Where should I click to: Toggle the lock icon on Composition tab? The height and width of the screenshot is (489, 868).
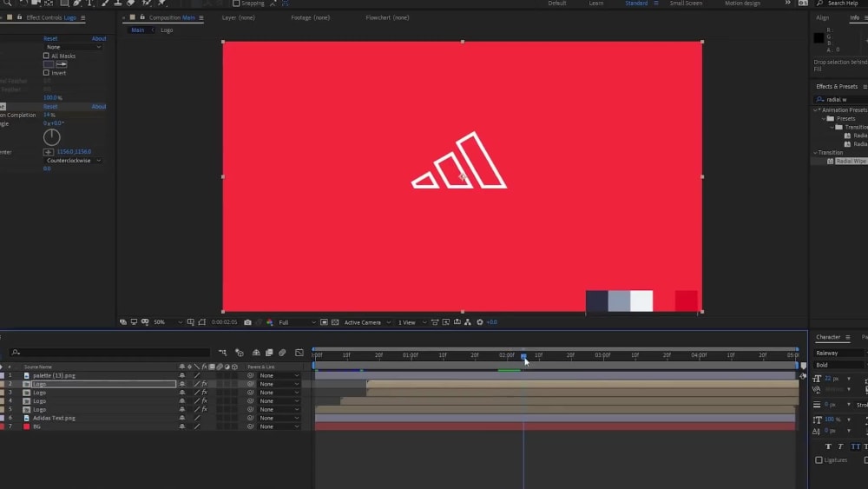(x=142, y=17)
